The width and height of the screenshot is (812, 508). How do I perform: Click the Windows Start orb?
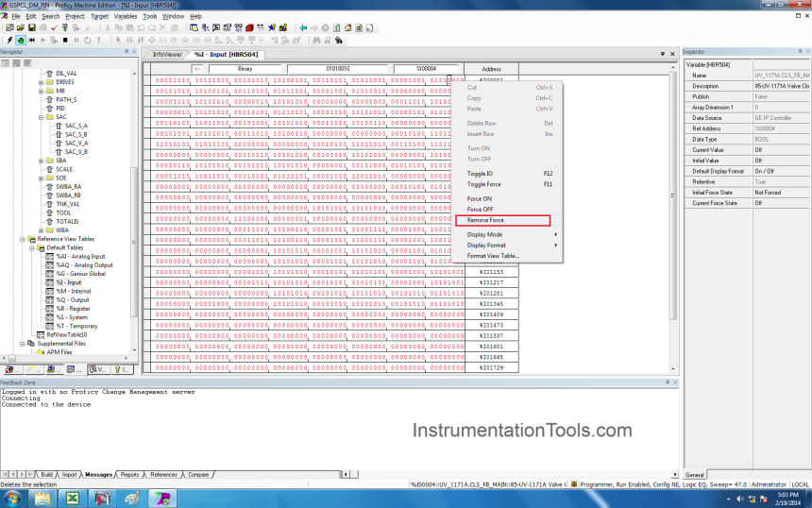point(12,499)
